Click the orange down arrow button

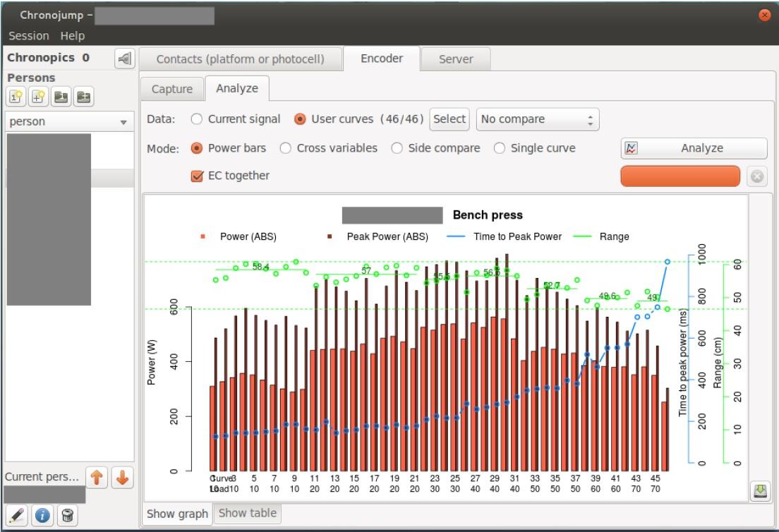pos(121,478)
